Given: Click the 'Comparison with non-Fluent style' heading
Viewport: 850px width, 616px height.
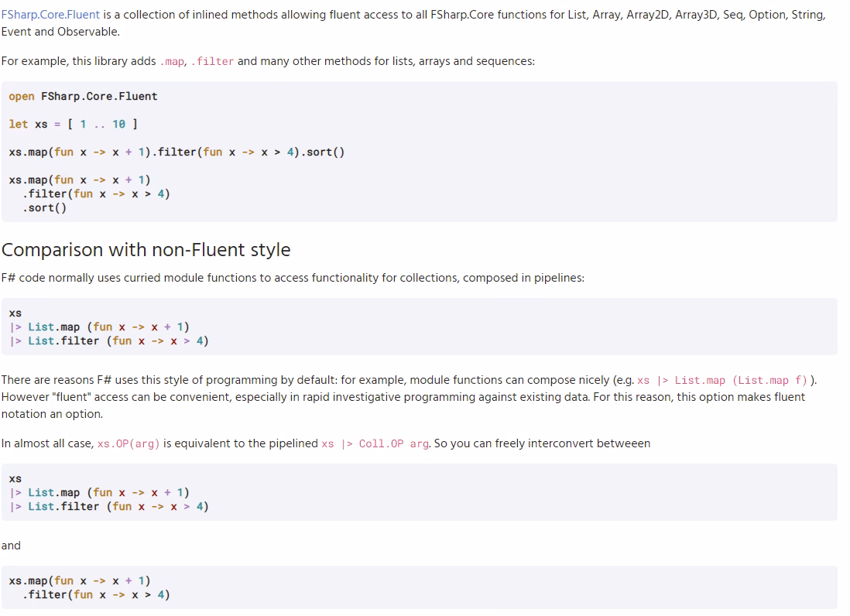Looking at the screenshot, I should [x=146, y=250].
